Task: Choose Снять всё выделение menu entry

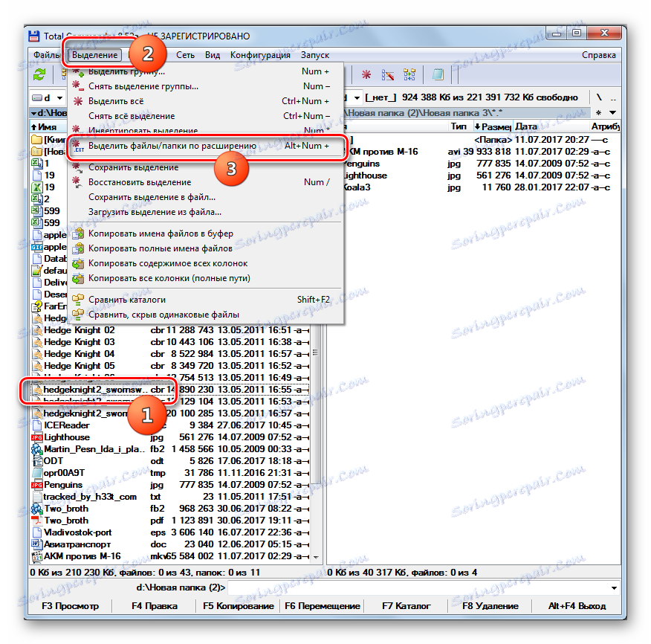Action: (206, 116)
